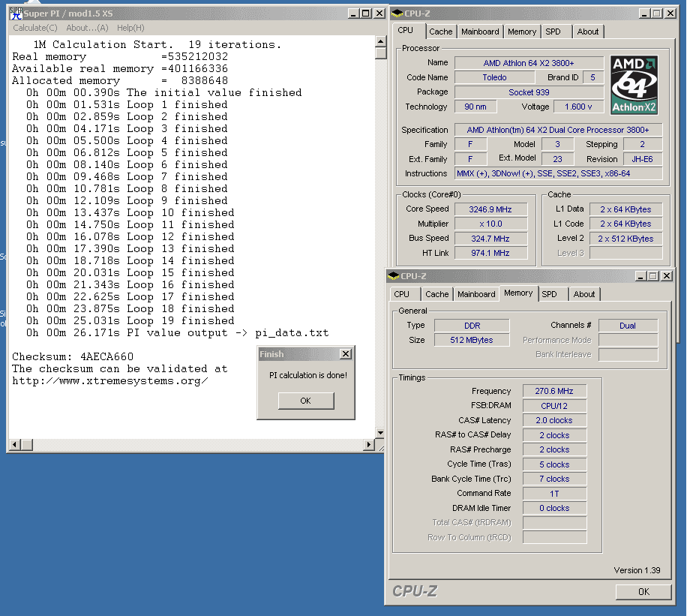Click the Code Name value 'Toledo'
The height and width of the screenshot is (616, 687).
click(x=494, y=77)
